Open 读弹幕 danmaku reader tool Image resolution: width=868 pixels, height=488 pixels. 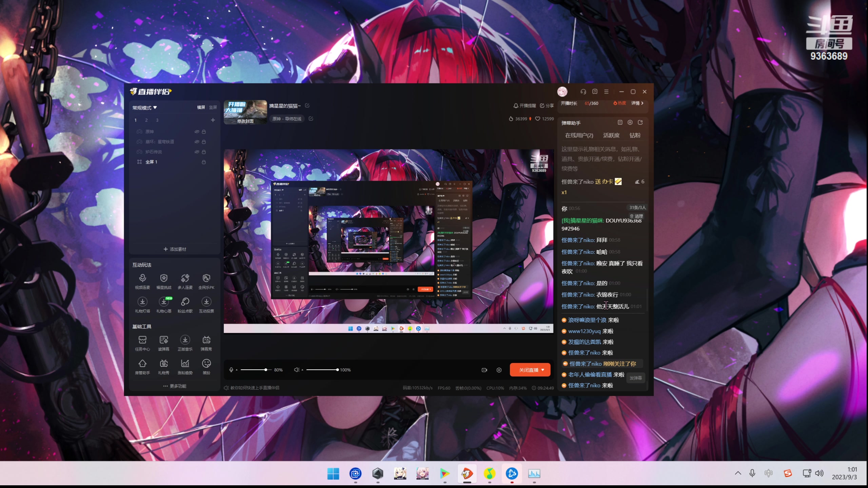164,343
